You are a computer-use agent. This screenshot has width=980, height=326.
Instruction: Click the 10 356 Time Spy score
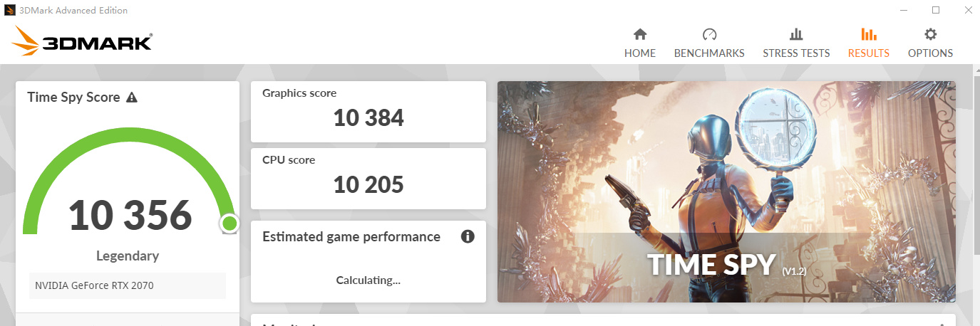click(x=130, y=214)
